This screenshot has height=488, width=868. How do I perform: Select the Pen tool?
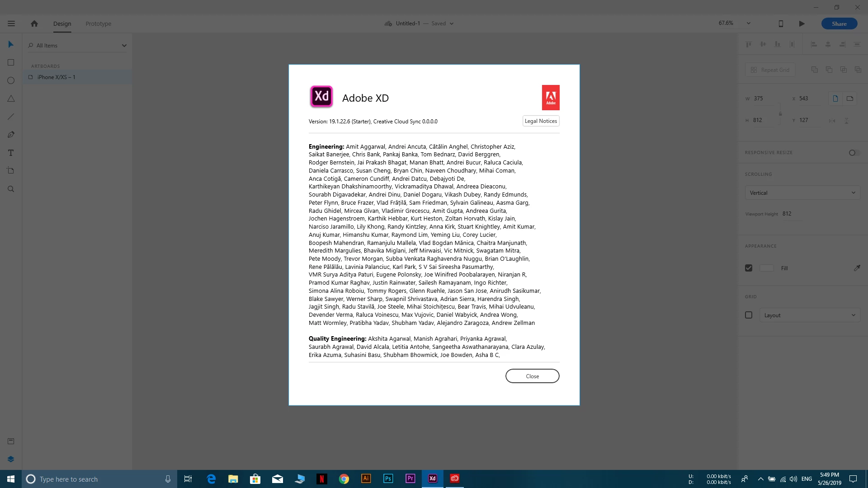[11, 135]
